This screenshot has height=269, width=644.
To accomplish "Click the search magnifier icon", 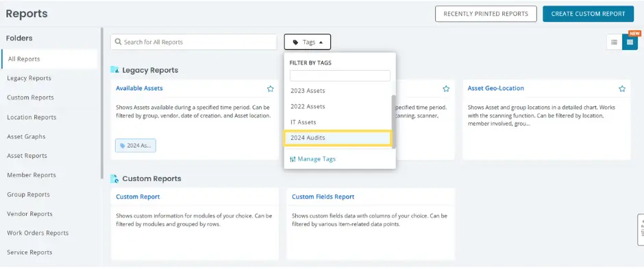I will pyautogui.click(x=119, y=42).
